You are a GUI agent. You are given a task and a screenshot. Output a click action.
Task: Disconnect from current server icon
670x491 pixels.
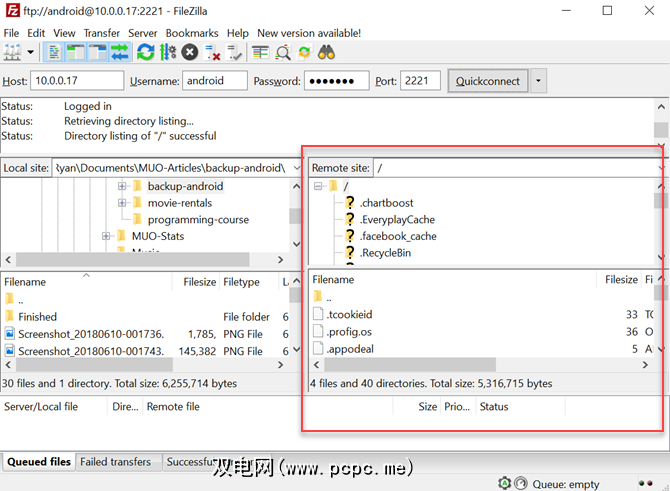[x=212, y=53]
